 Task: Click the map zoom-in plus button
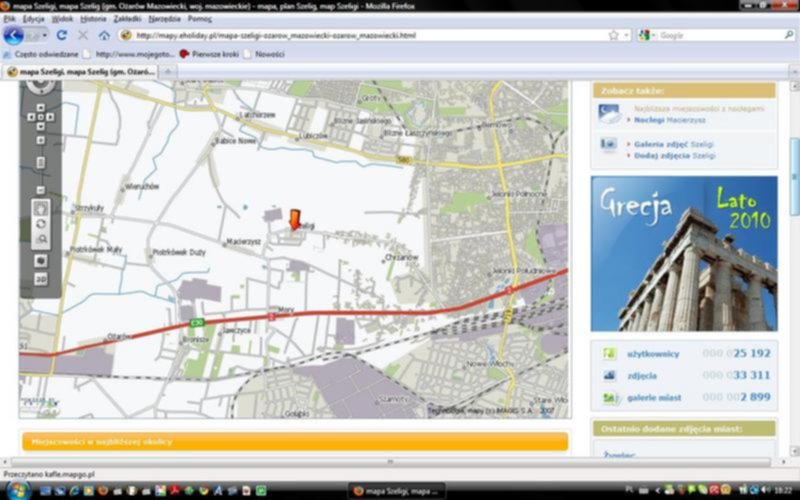point(41,139)
